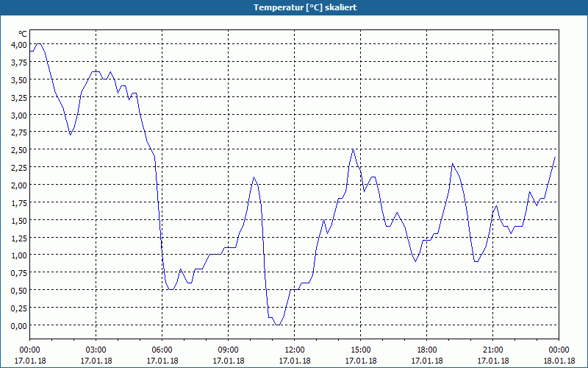Click the 0,25 y-axis value
This screenshot has width=588, height=368.
tap(19, 308)
